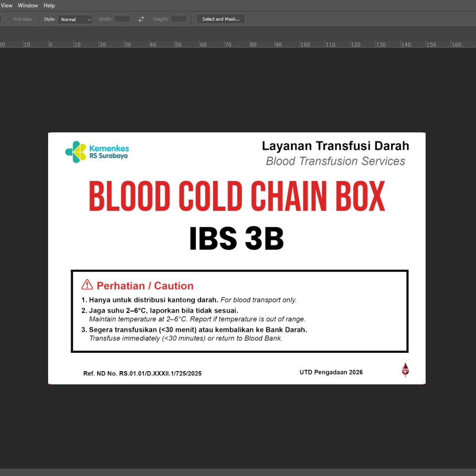This screenshot has width=476, height=476.
Task: Click the blood drop icon on canvas
Action: click(x=405, y=370)
